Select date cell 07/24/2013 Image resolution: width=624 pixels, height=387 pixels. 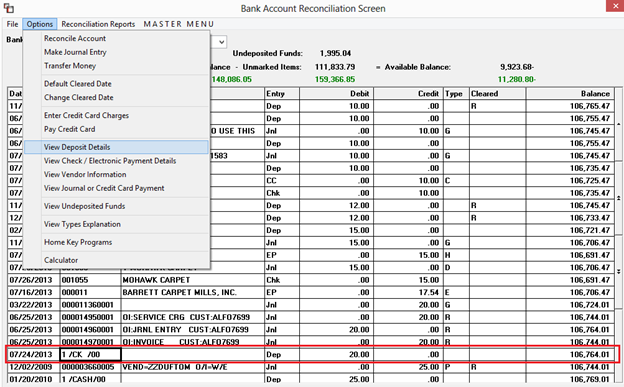coord(33,354)
